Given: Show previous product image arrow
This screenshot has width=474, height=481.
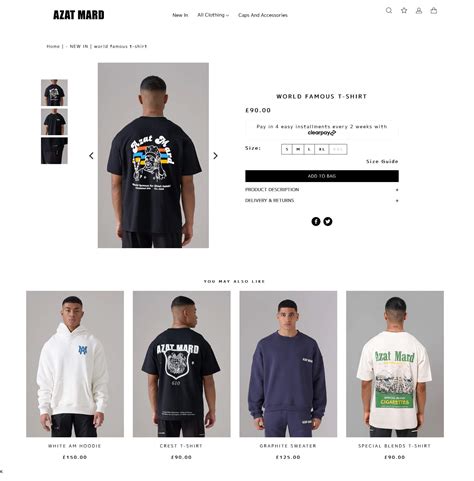Looking at the screenshot, I should coord(91,156).
